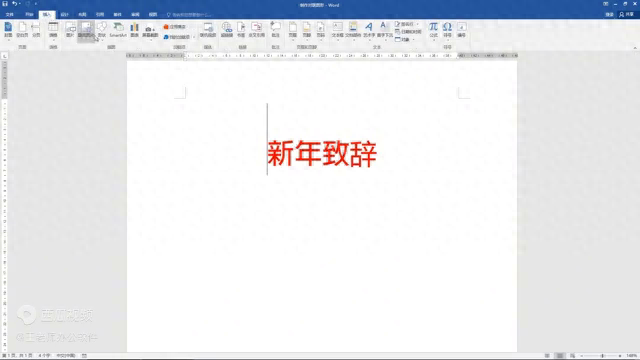The image size is (640, 360).
Task: Open the Page Number menu
Action: [x=320, y=30]
